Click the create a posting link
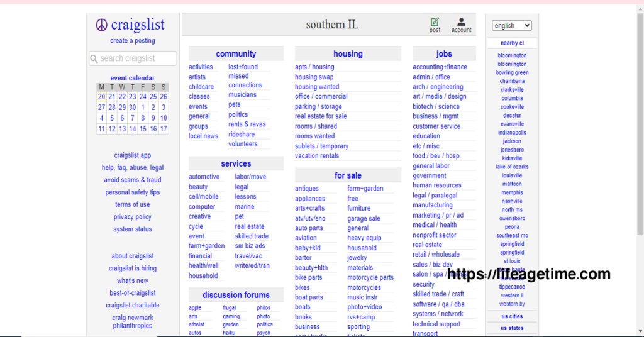The width and height of the screenshot is (644, 337). pos(133,41)
